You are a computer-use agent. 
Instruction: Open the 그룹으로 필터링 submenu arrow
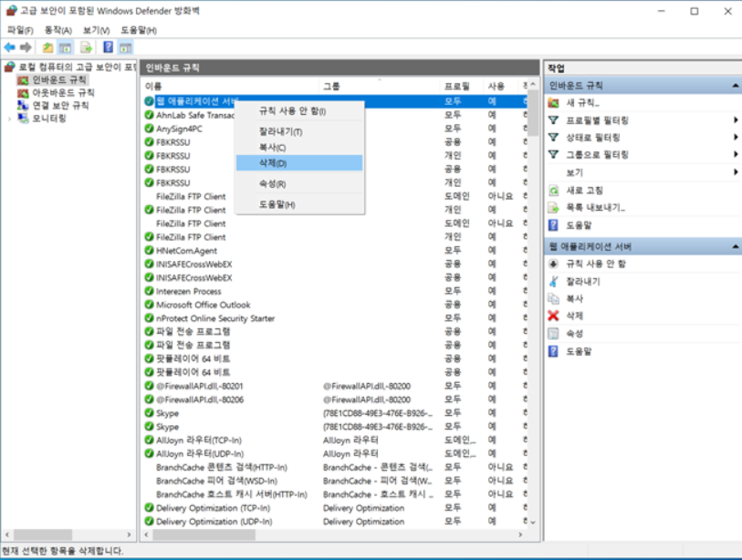[x=736, y=154]
